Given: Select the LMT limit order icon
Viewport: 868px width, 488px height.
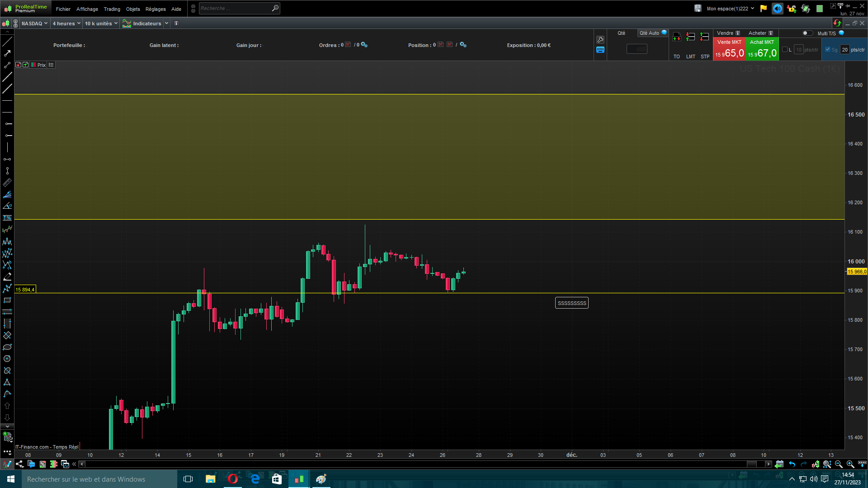Looking at the screenshot, I should point(690,37).
